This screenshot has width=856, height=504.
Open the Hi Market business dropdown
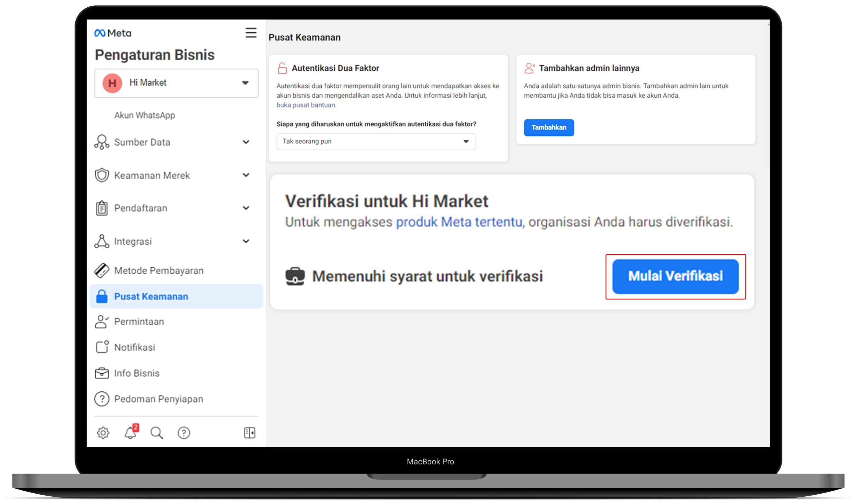(x=176, y=83)
